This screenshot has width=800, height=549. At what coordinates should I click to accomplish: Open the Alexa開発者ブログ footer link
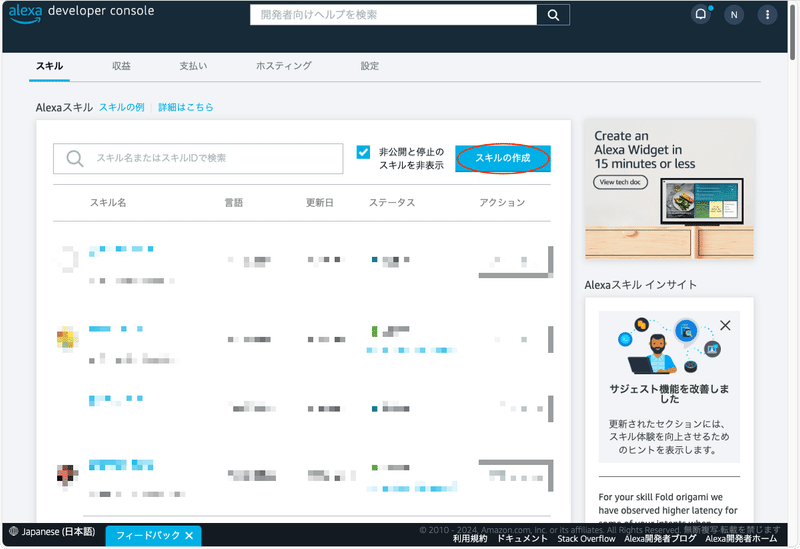pyautogui.click(x=660, y=539)
